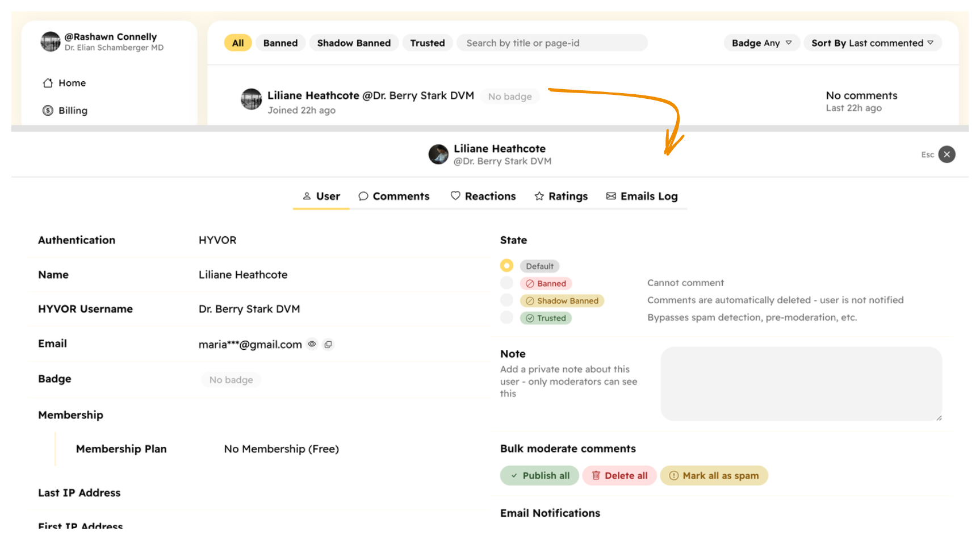Screen dimensions: 980x540
Task: Switch to the Reactions tab
Action: 483,196
